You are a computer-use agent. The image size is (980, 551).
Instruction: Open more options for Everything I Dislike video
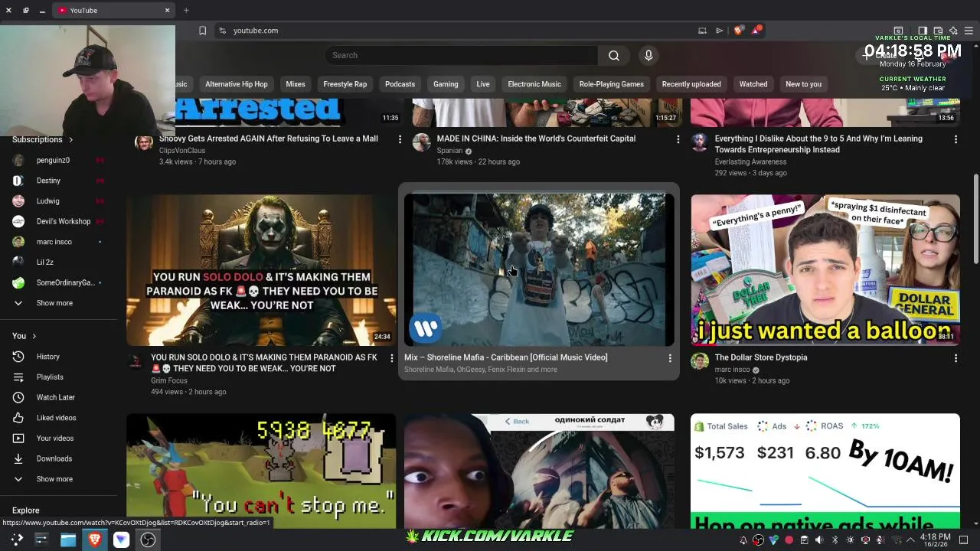point(955,139)
